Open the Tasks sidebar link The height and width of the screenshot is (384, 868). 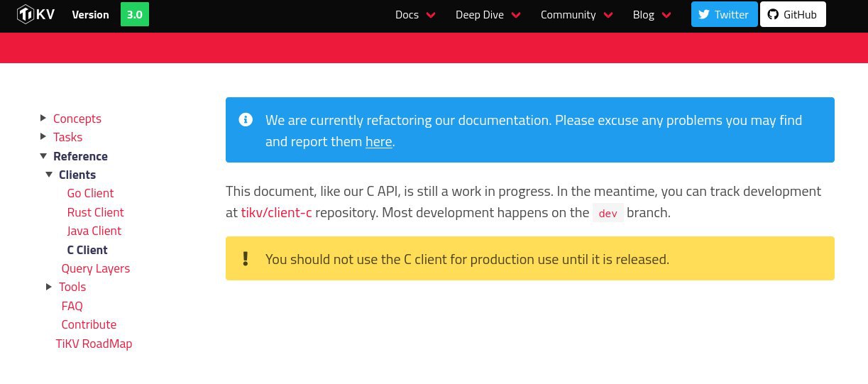pos(67,137)
